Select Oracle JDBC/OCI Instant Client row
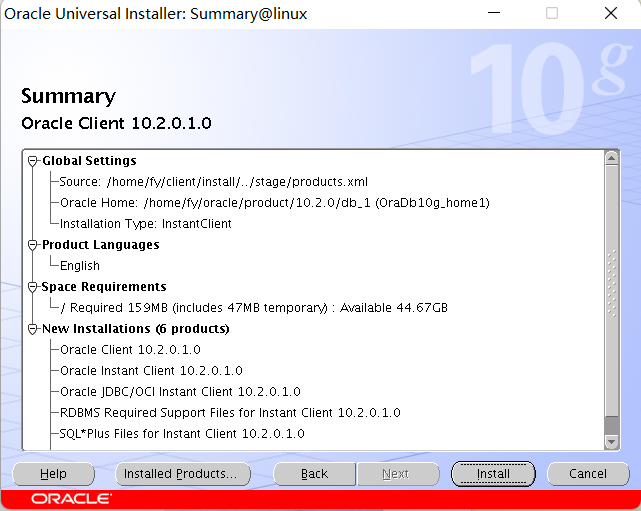Screen dimensions: 641x511 pos(180,392)
